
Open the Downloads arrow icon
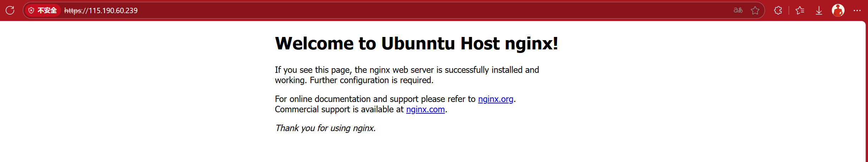(x=819, y=10)
